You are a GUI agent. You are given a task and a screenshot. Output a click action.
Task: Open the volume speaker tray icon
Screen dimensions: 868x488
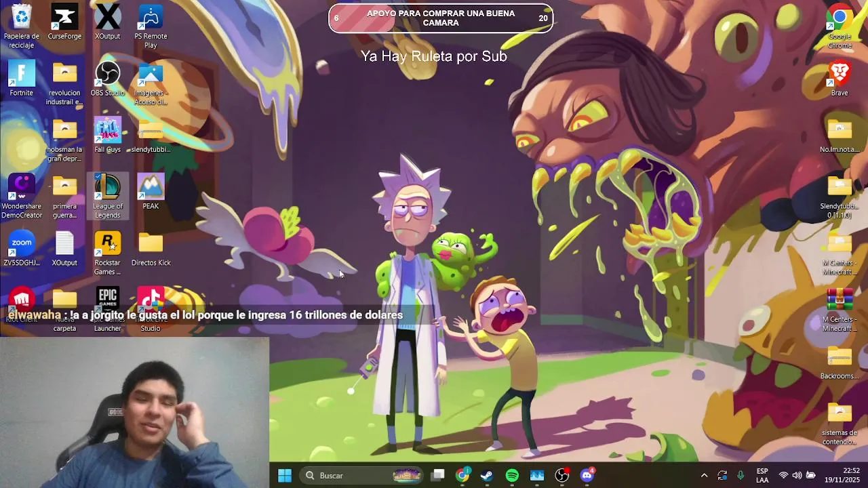click(x=797, y=476)
